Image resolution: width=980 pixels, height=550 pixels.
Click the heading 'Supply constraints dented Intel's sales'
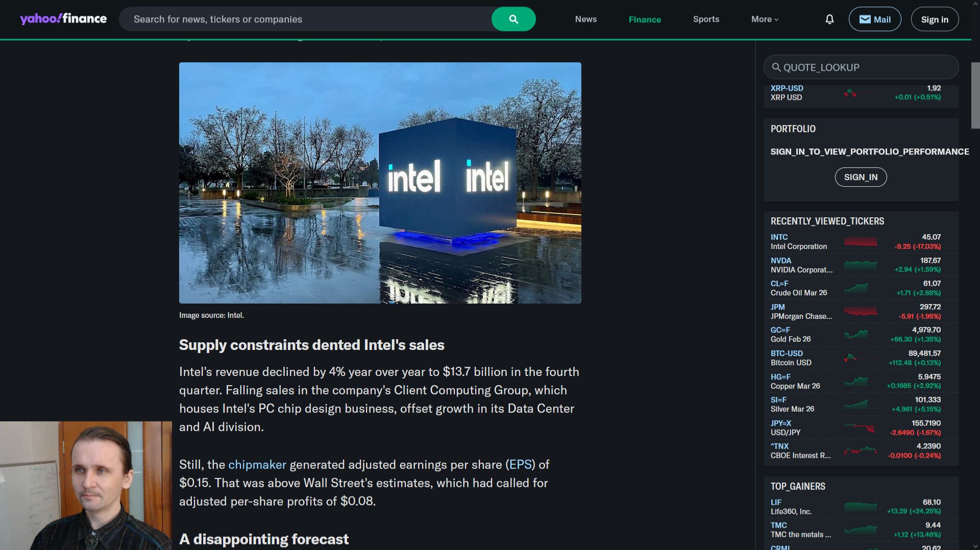[311, 345]
